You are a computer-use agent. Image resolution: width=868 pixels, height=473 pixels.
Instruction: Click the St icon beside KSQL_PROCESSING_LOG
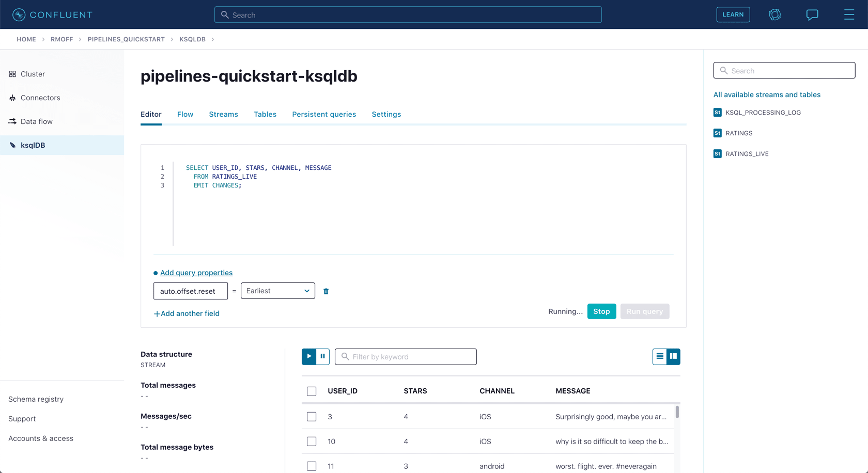pyautogui.click(x=718, y=113)
